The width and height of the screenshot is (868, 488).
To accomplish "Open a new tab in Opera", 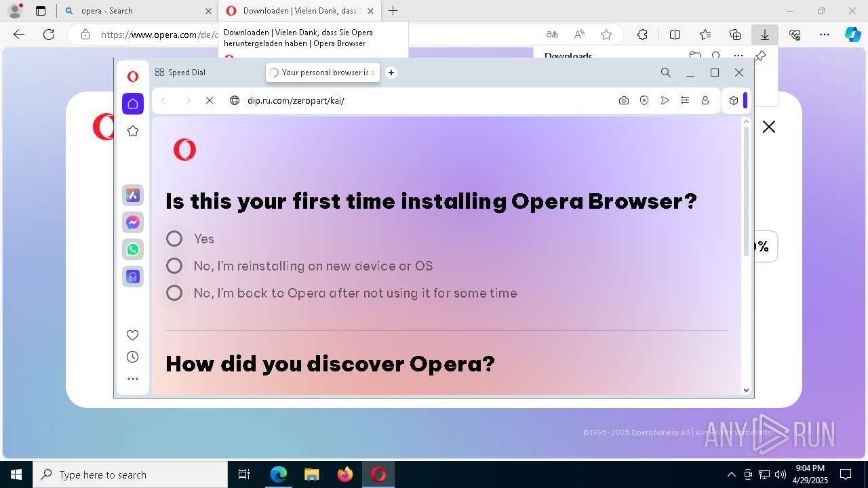I will point(391,73).
